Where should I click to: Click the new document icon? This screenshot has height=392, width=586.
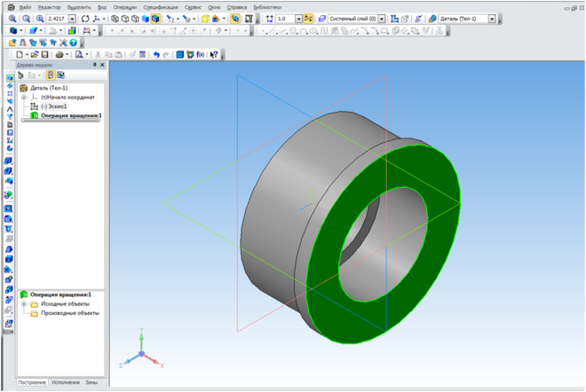point(20,54)
